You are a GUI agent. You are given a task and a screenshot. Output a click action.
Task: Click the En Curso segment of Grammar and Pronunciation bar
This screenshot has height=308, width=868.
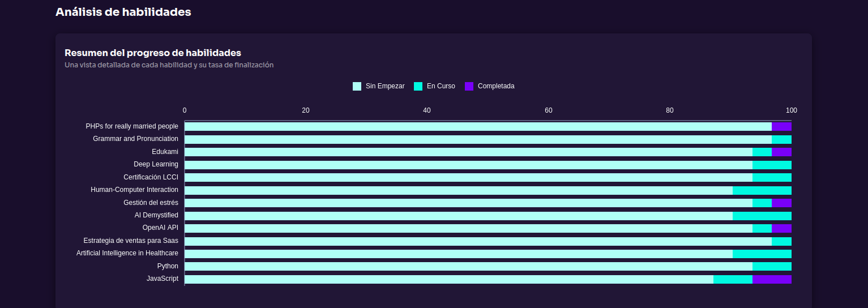(781, 139)
